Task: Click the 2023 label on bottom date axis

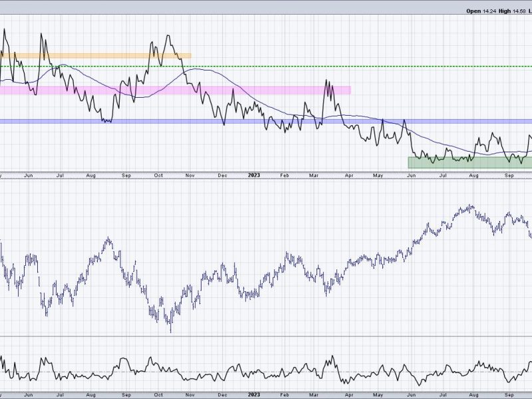Action: [254, 394]
